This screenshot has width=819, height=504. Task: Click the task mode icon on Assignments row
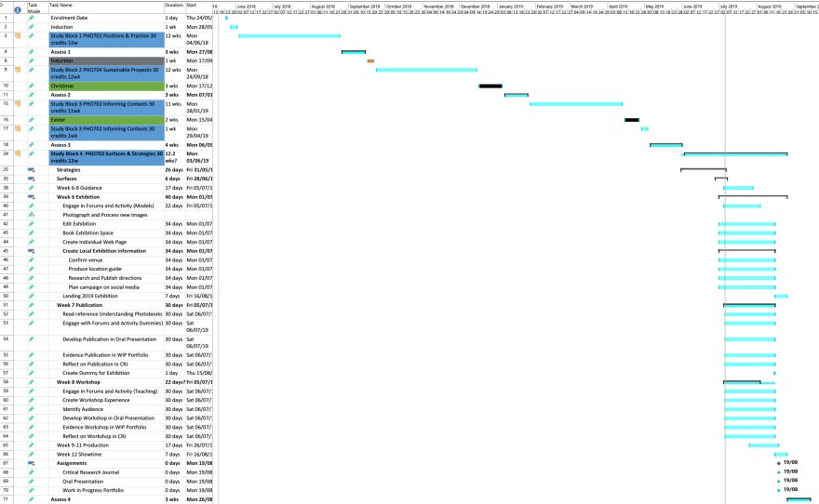[x=32, y=462]
